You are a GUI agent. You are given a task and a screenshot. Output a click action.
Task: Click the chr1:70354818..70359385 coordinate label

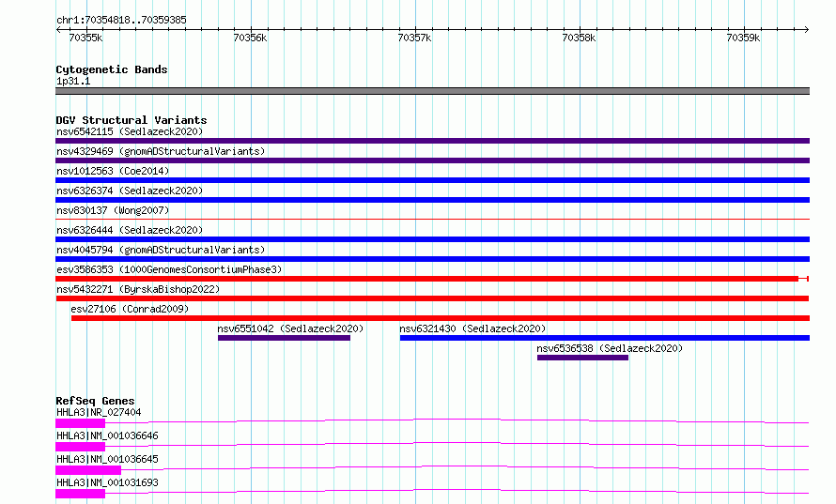[121, 21]
